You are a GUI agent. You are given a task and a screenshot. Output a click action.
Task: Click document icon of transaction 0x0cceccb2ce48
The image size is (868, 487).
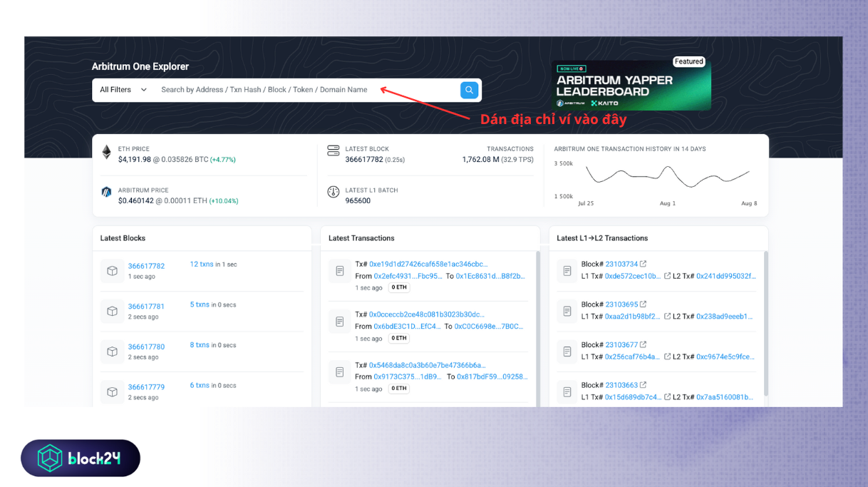point(340,322)
